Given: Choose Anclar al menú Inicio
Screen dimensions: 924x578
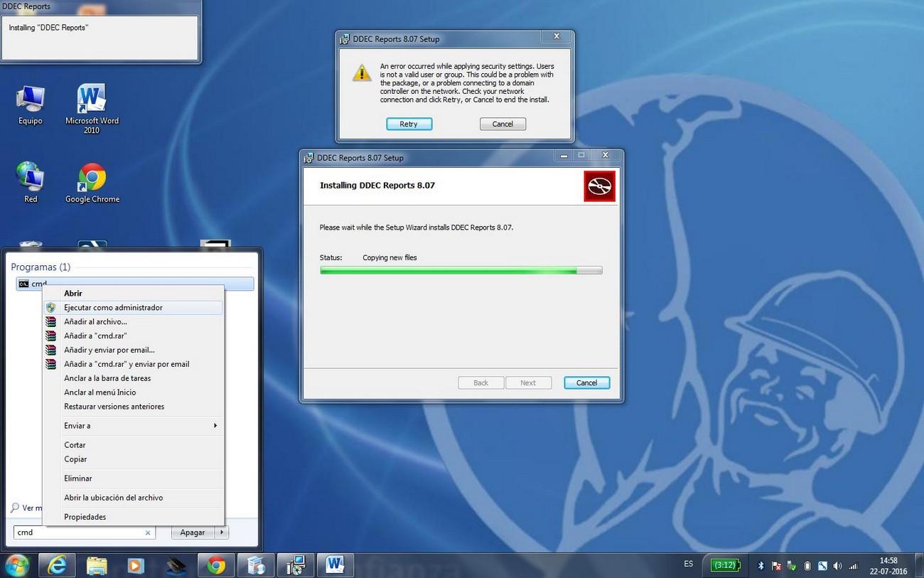Looking at the screenshot, I should (x=133, y=392).
